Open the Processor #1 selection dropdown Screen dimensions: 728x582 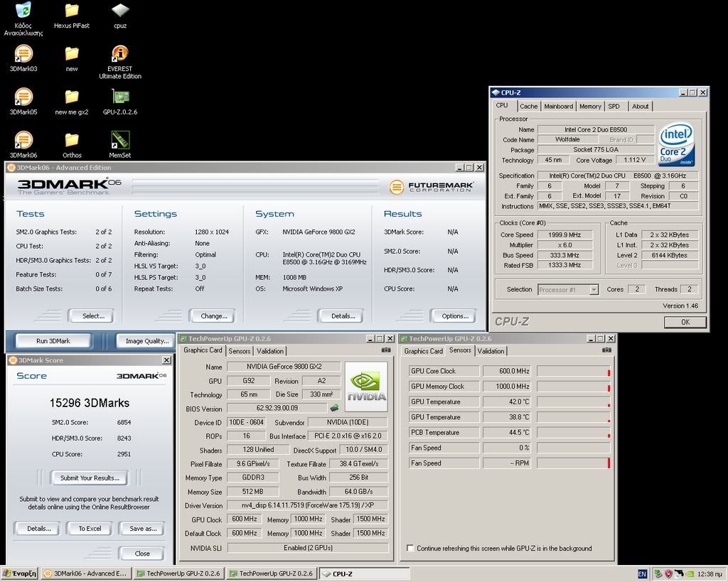[x=594, y=290]
